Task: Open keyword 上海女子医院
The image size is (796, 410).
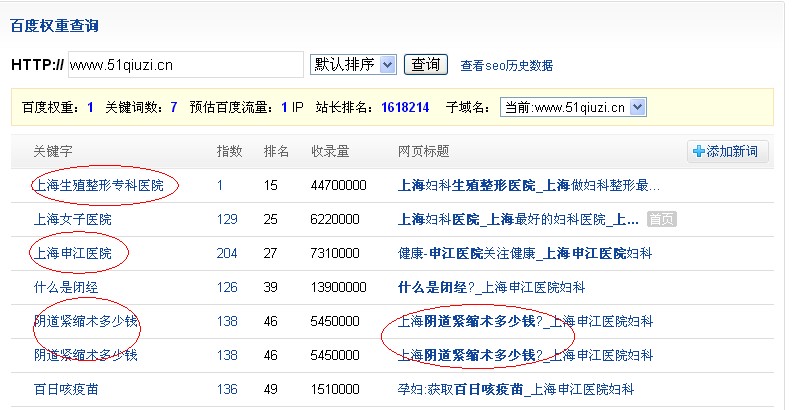Action: 73,219
